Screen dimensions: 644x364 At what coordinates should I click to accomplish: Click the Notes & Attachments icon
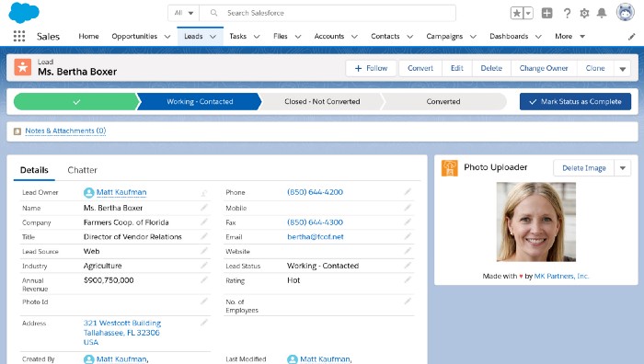tap(17, 131)
